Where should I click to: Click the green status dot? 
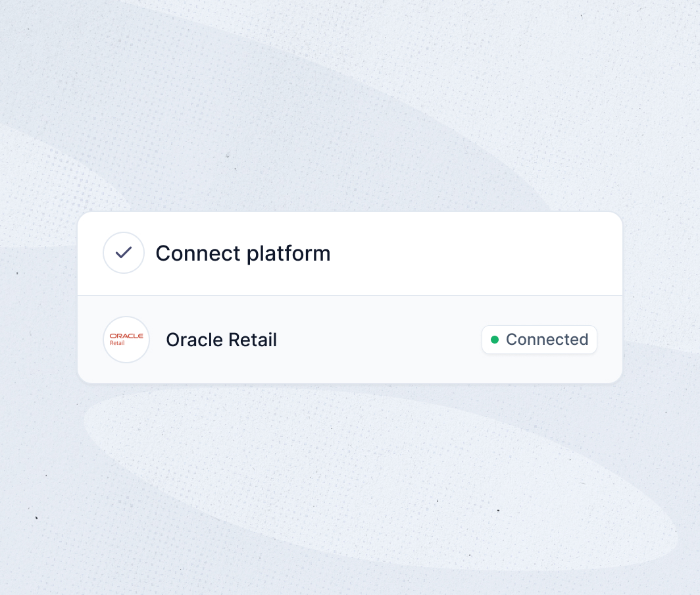(495, 340)
